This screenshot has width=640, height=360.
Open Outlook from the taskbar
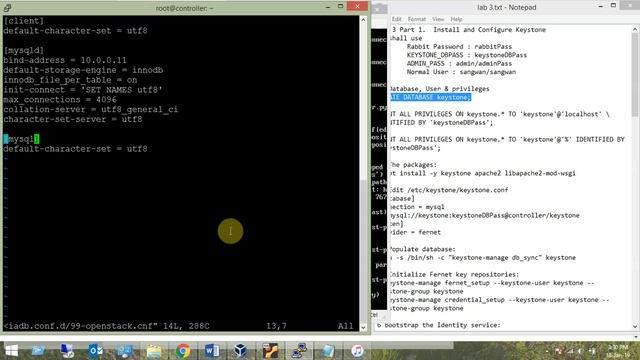point(96,351)
